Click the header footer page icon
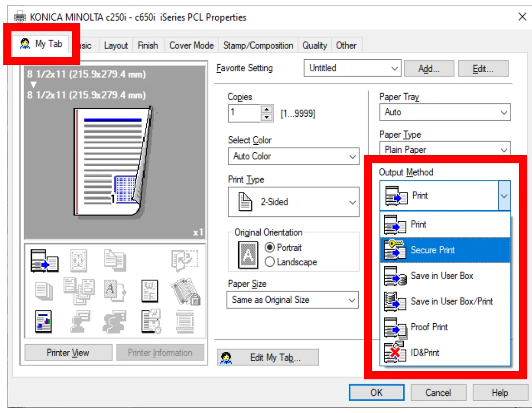The height and width of the screenshot is (413, 532). (x=185, y=321)
